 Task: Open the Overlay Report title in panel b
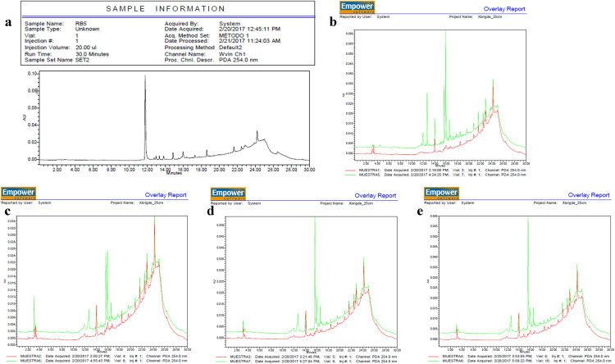tap(587, 10)
